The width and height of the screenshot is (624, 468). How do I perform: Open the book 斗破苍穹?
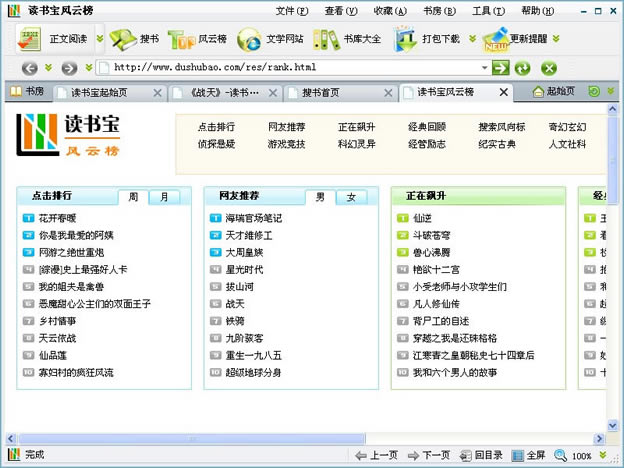[x=431, y=235]
